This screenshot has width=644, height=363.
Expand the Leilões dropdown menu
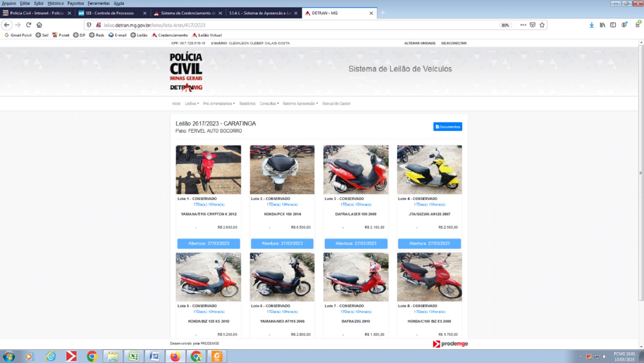pyautogui.click(x=192, y=104)
